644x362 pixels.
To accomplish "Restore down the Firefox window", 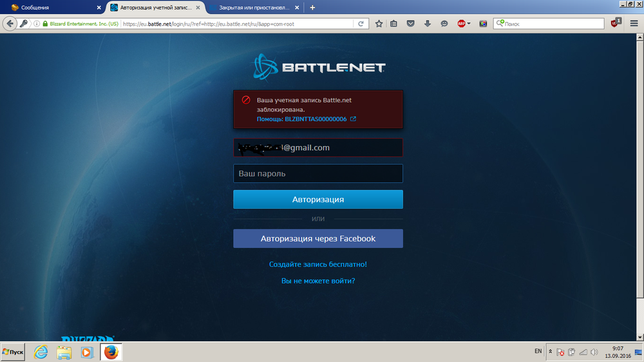I will point(630,4).
